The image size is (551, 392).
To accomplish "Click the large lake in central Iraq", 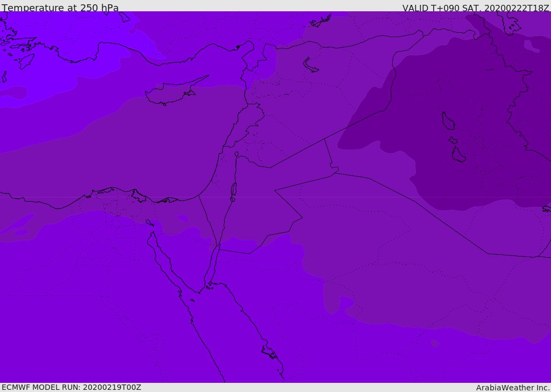I will (x=448, y=121).
